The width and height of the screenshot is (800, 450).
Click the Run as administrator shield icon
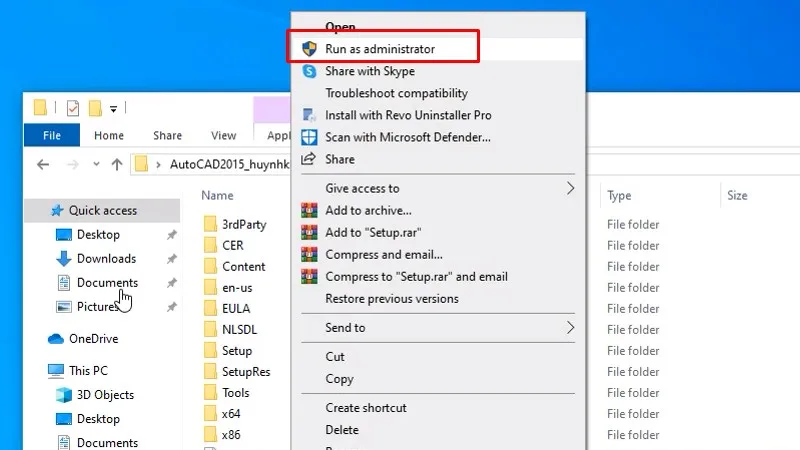[309, 48]
